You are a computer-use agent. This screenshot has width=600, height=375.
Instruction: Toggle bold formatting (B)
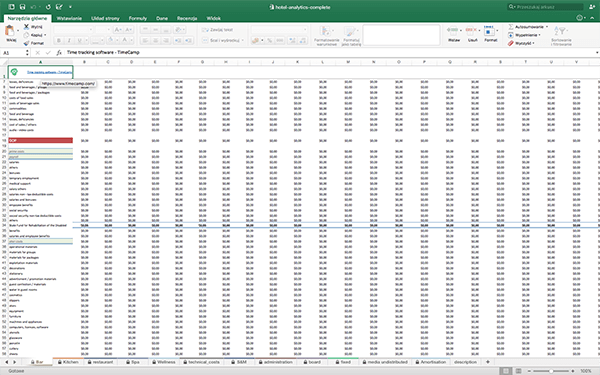point(59,40)
